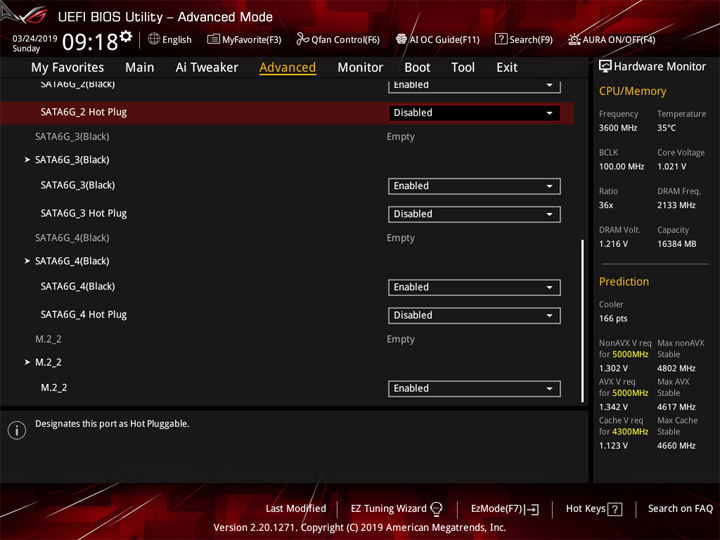Click the 1.021 V core voltage value
The height and width of the screenshot is (540, 720).
click(x=671, y=166)
